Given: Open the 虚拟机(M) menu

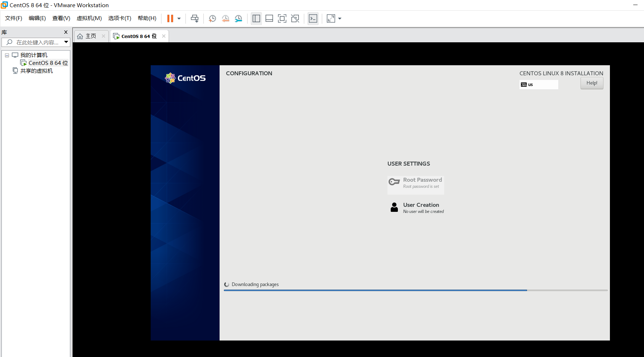Looking at the screenshot, I should pos(89,18).
